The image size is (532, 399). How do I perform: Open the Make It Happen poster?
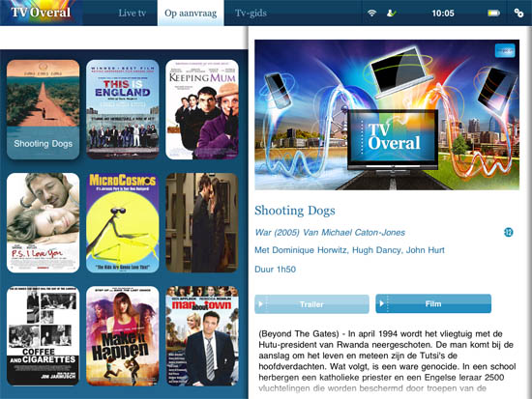click(123, 336)
